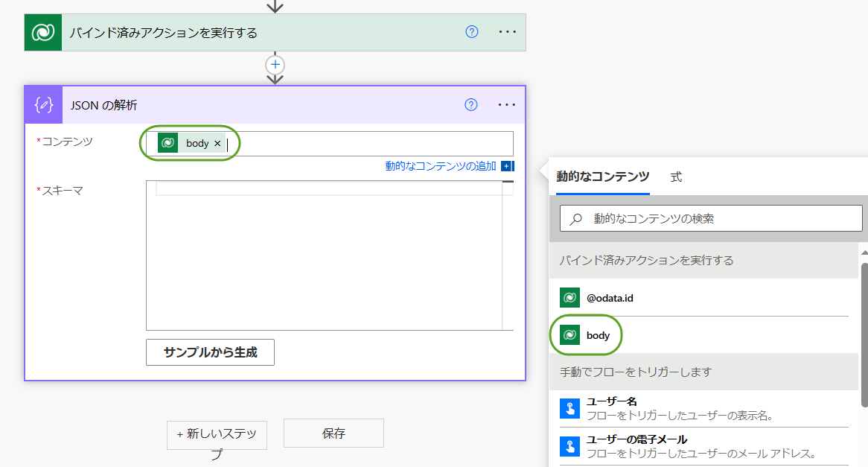Click the trigger icon beside ユーザーの電子メール
Viewport: 868px width, 467px height.
569,446
